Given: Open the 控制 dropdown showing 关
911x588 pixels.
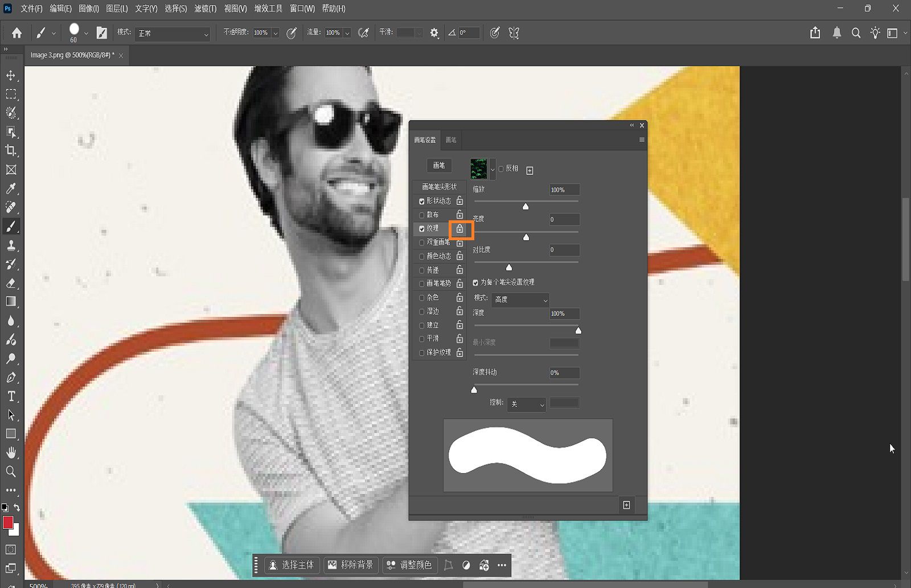Looking at the screenshot, I should click(x=527, y=405).
